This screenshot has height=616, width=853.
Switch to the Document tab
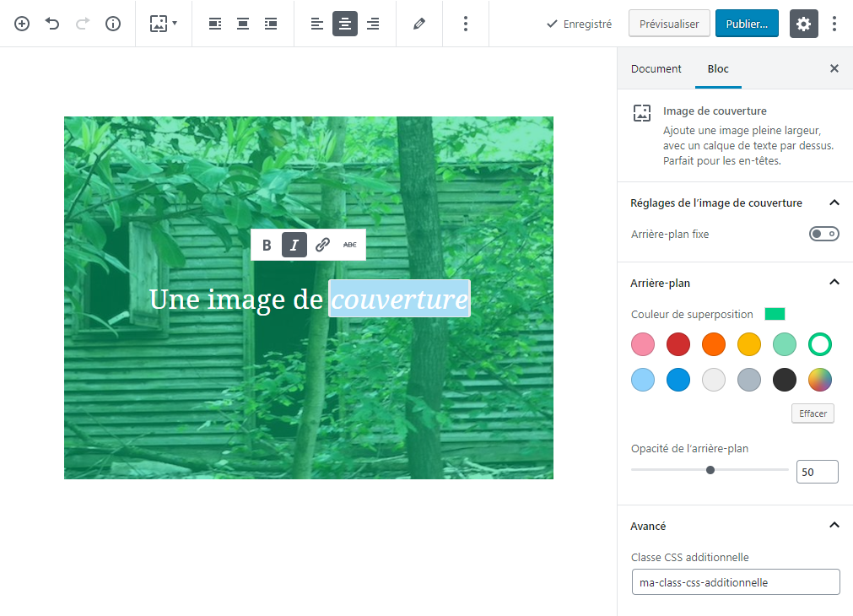coord(656,68)
